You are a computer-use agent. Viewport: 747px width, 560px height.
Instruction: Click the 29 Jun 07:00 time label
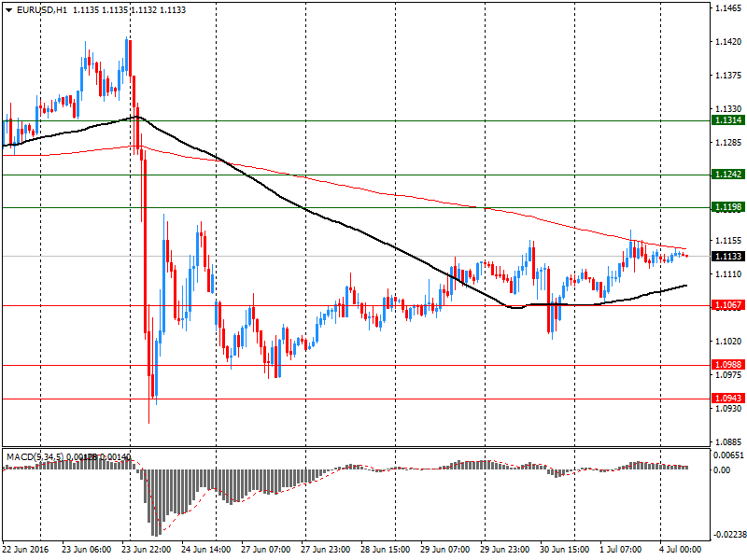coord(445,550)
